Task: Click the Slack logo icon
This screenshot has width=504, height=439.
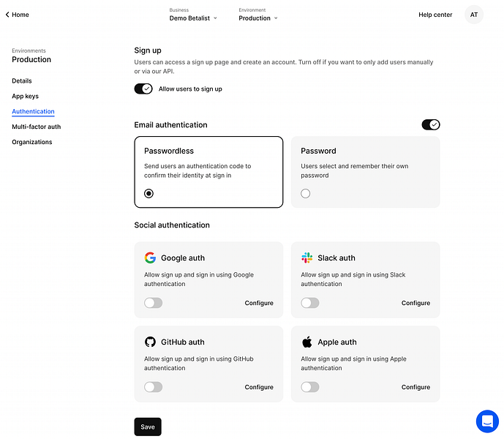Action: point(307,258)
